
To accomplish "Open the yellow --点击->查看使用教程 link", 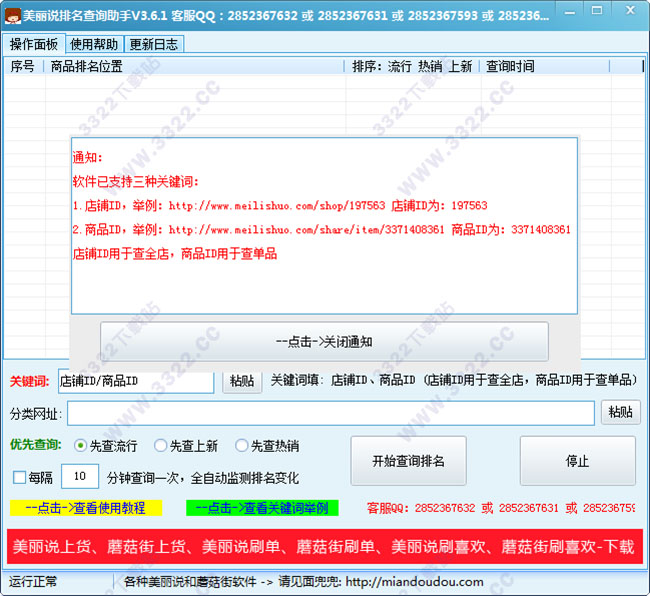I will [86, 508].
